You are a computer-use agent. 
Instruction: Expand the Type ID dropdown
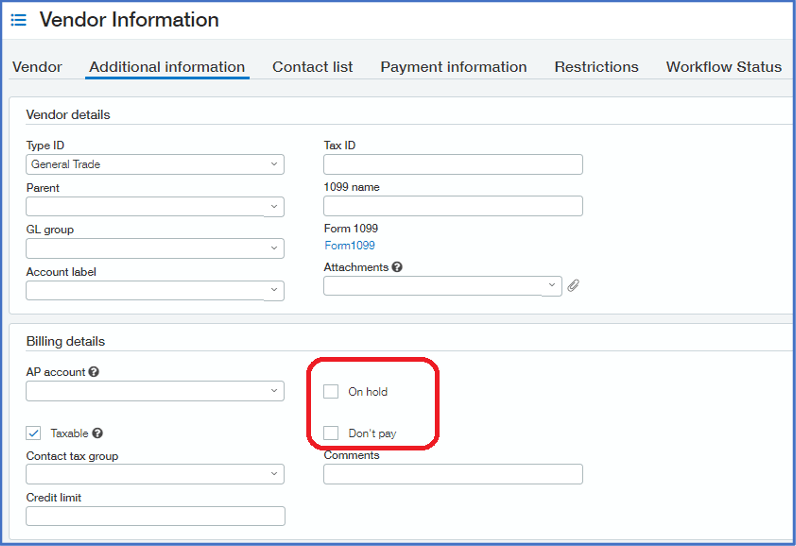(155, 164)
